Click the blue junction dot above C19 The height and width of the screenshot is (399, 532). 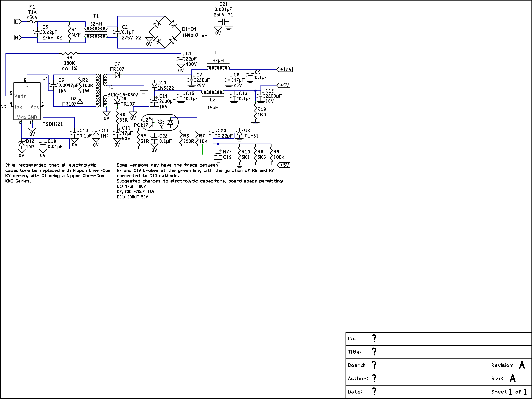pyautogui.click(x=218, y=144)
